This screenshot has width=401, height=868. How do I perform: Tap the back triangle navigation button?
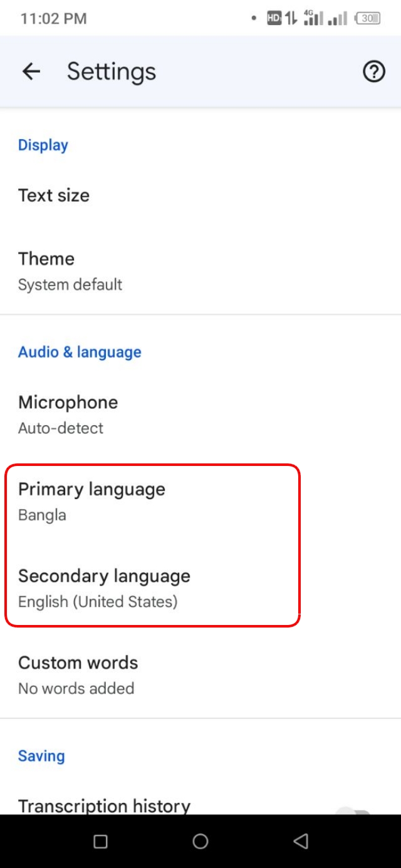point(300,842)
